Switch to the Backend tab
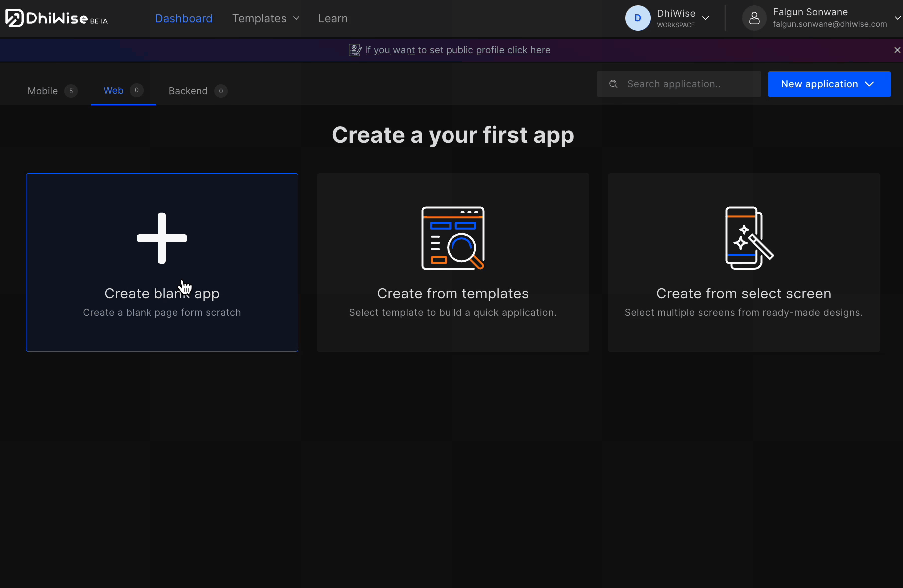The image size is (903, 588). pyautogui.click(x=198, y=91)
